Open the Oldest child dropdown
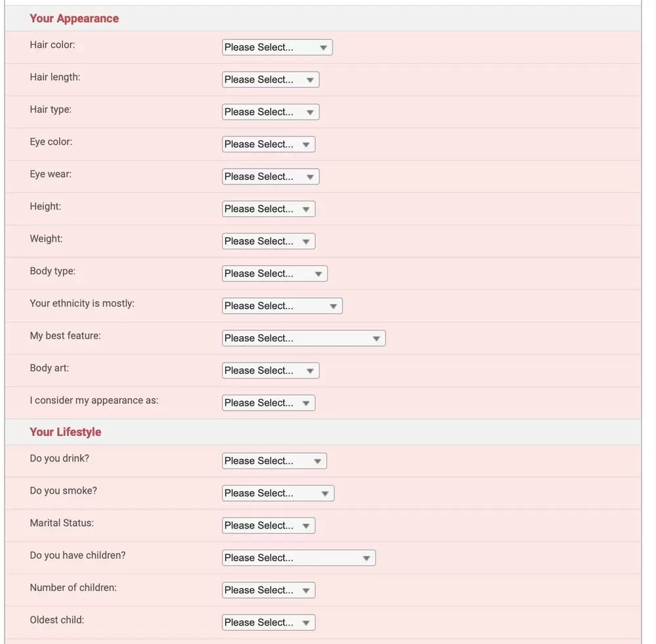The image size is (656, 644). pyautogui.click(x=268, y=622)
